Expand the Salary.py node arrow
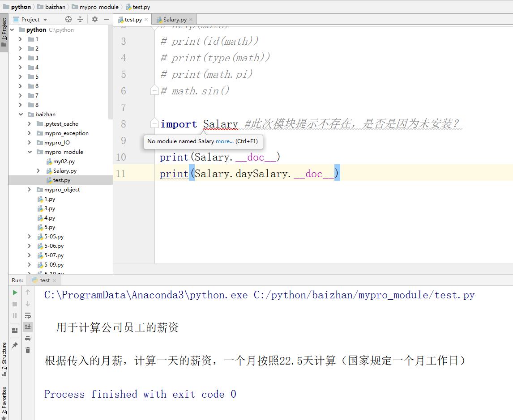513x420 pixels. pos(38,171)
